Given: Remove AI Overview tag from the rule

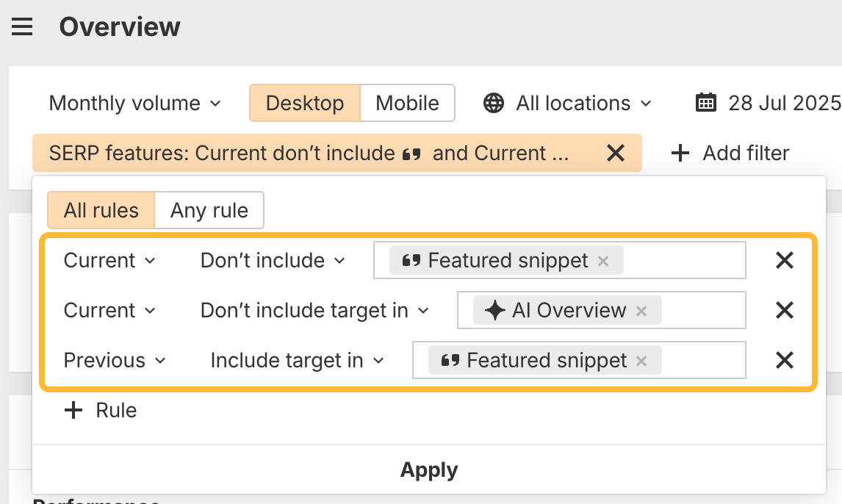Looking at the screenshot, I should pyautogui.click(x=641, y=311).
